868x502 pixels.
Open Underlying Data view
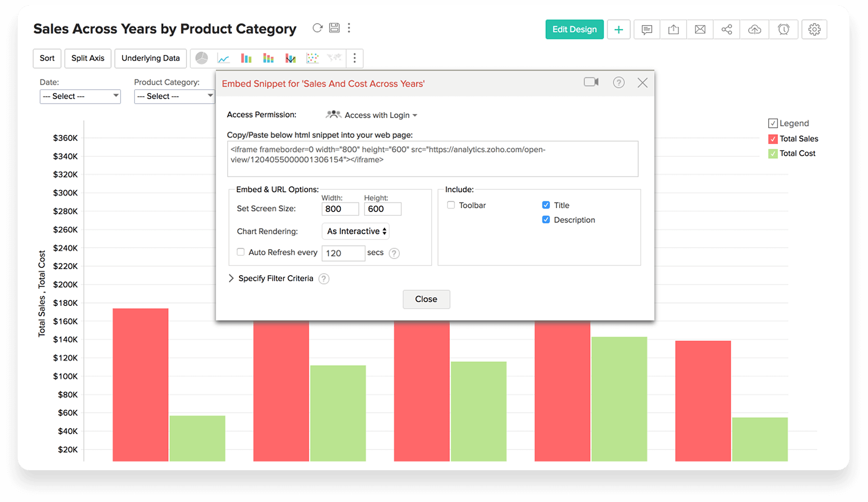(x=150, y=58)
